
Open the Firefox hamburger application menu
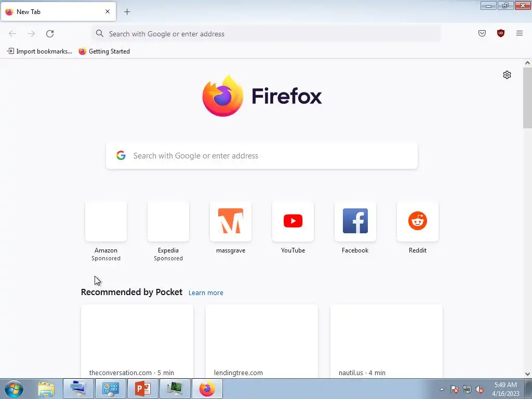click(x=519, y=33)
